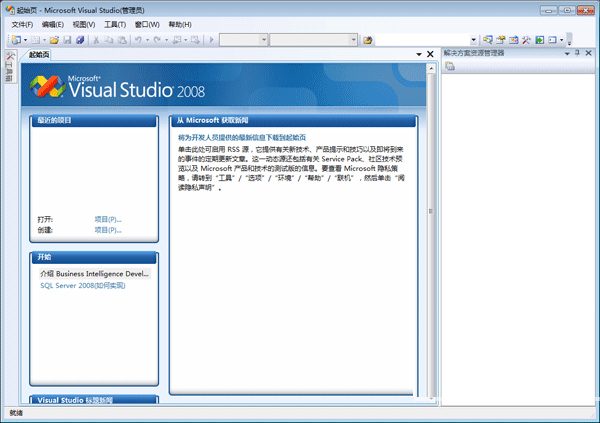Expand the New Project dropdown arrow
The height and width of the screenshot is (423, 600).
[25, 40]
